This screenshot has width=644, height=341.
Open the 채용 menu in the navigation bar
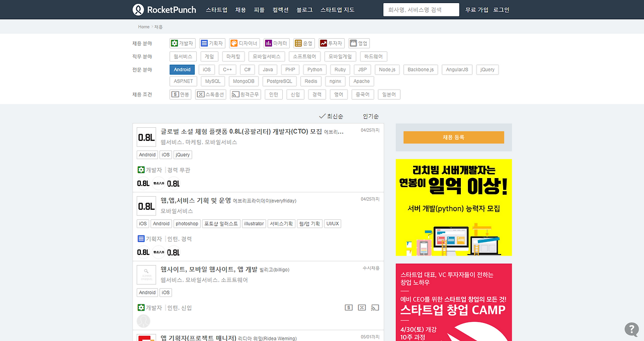pyautogui.click(x=240, y=9)
